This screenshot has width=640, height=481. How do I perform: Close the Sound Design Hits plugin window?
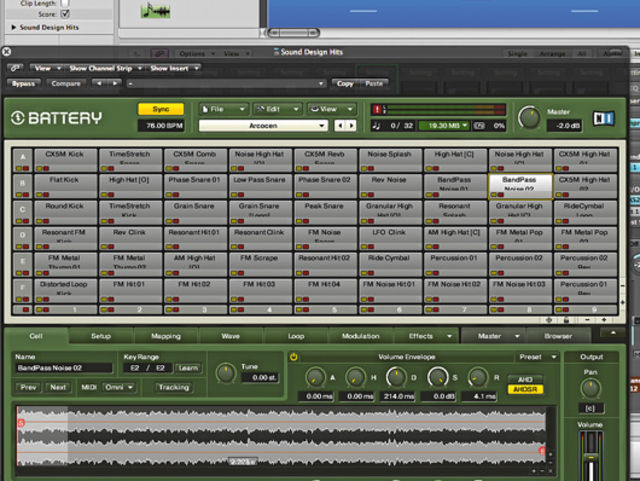(6, 51)
